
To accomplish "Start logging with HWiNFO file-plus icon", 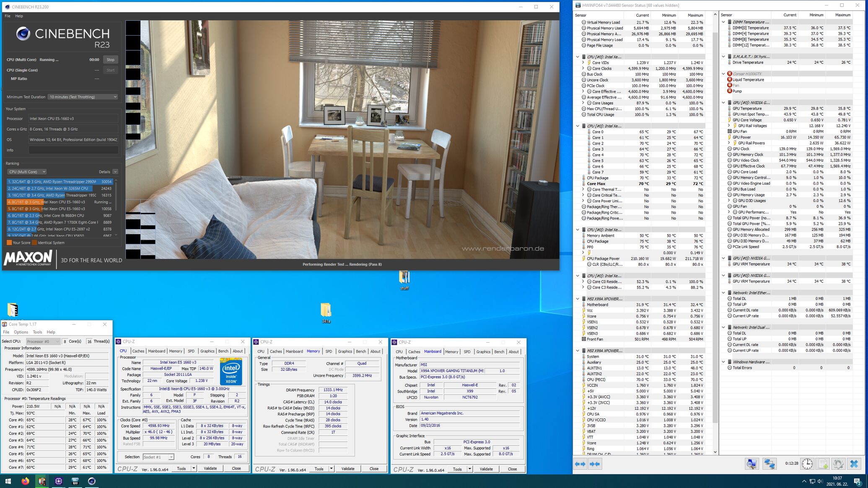I will tap(823, 464).
